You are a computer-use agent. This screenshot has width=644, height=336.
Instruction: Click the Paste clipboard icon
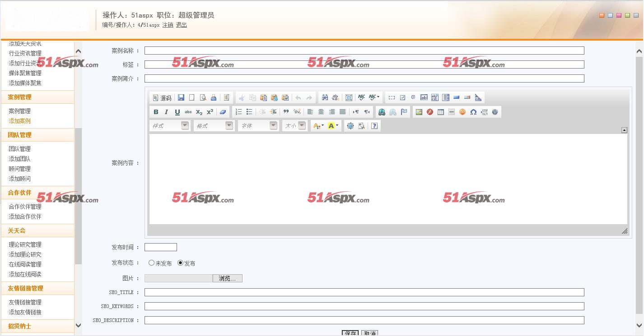tap(263, 97)
